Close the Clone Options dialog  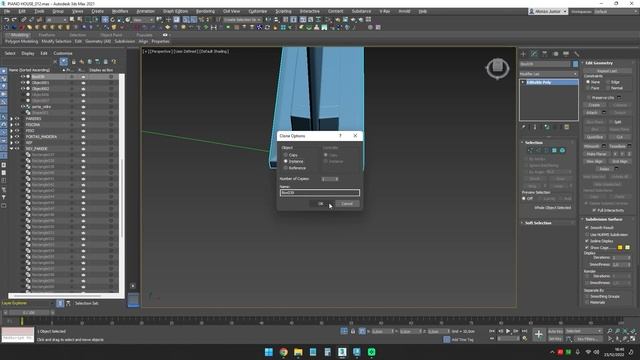pyautogui.click(x=355, y=136)
